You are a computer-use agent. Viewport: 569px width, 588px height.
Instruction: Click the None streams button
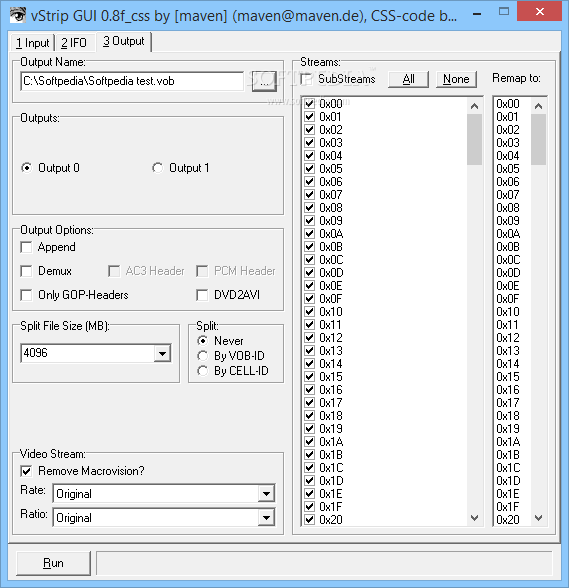click(x=456, y=79)
